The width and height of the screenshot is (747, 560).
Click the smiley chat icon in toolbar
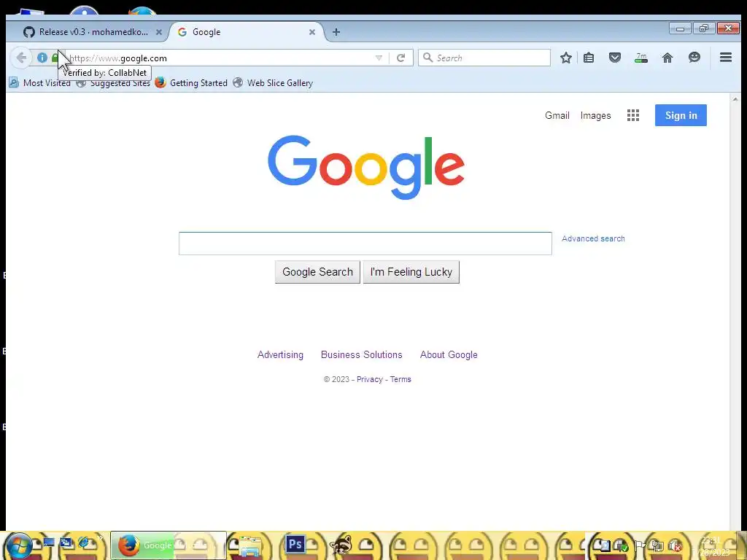click(694, 58)
